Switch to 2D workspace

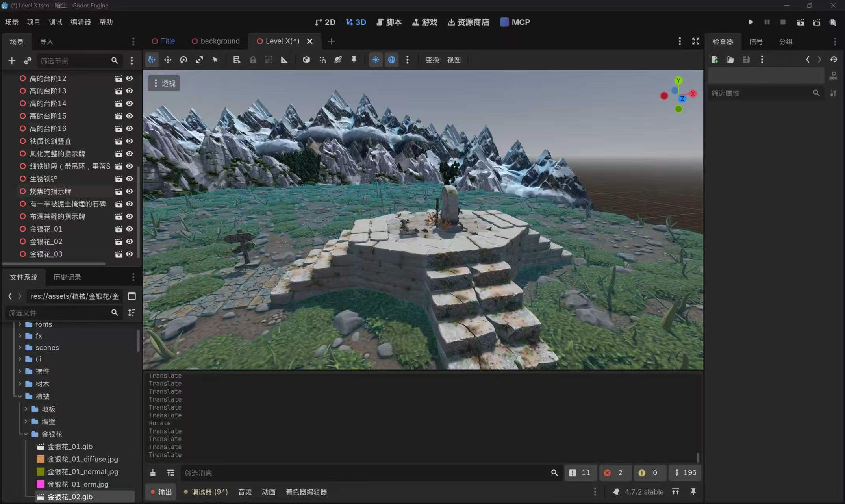325,22
